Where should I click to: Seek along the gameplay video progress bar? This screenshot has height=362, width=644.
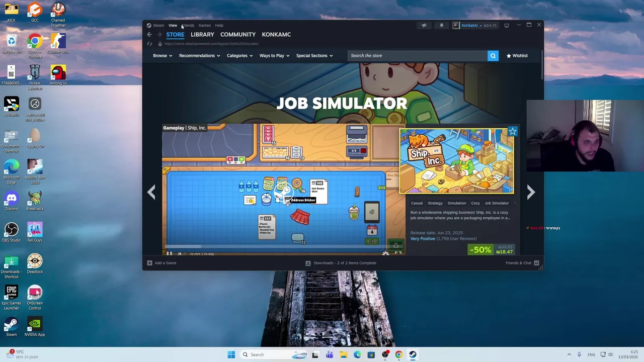[283, 247]
